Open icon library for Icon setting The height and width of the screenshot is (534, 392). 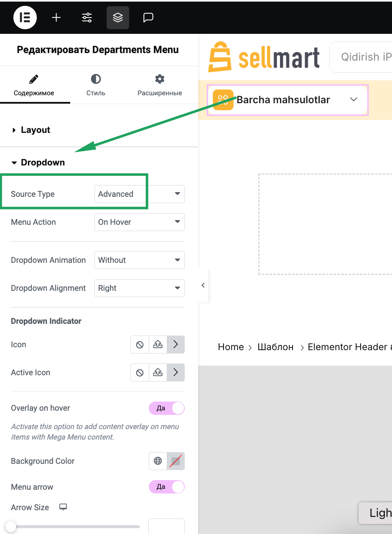(176, 345)
